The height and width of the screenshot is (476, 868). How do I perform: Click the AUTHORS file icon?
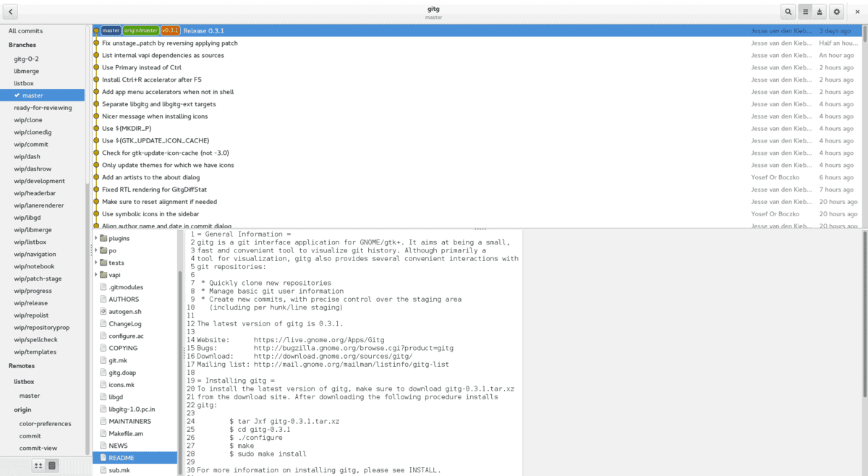pyautogui.click(x=103, y=299)
